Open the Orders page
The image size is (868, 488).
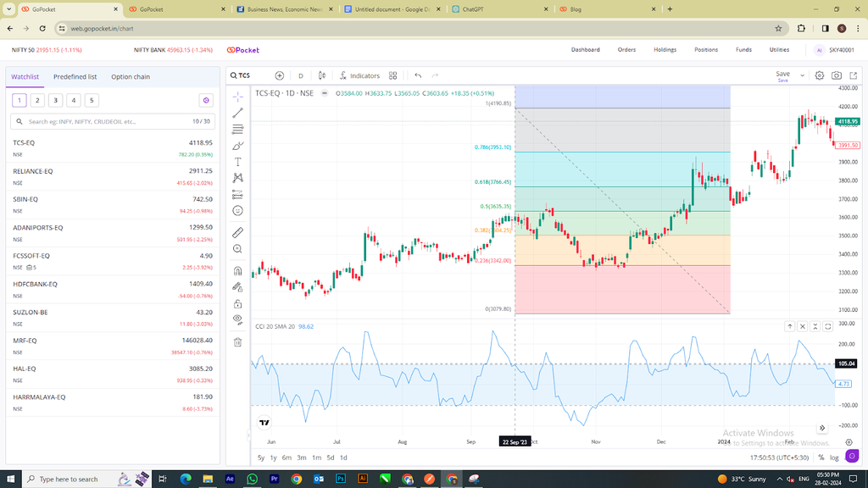(x=626, y=50)
